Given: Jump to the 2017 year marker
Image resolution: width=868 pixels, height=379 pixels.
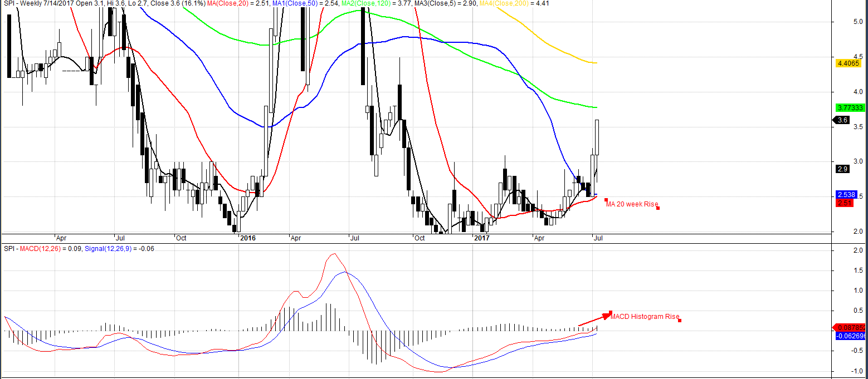Looking at the screenshot, I should click(x=481, y=238).
